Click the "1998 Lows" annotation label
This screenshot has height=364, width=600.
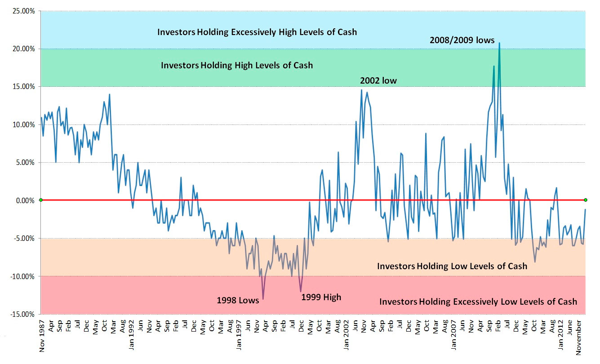(238, 300)
